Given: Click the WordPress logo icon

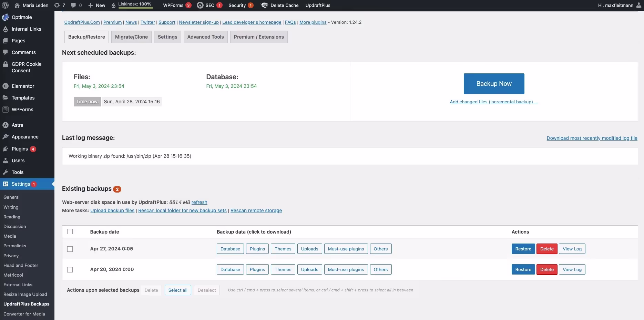Looking at the screenshot, I should (x=5, y=5).
